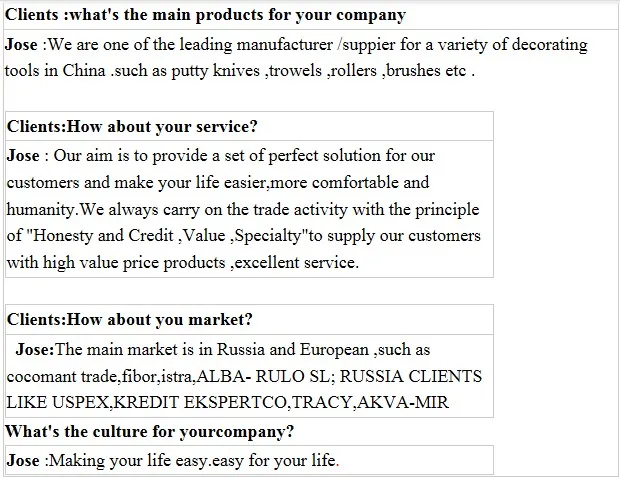Click the text 'ALBA- RULO SL'
This screenshot has height=477, width=620.
257,377
